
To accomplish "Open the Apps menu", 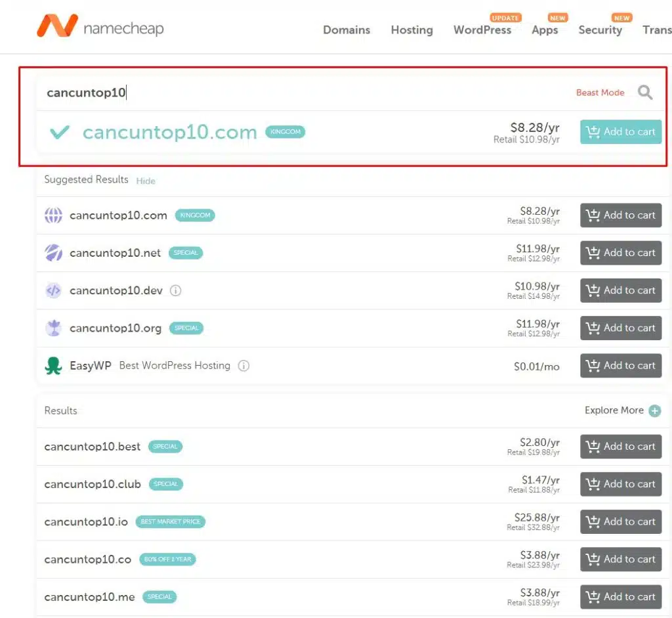I will pyautogui.click(x=545, y=30).
